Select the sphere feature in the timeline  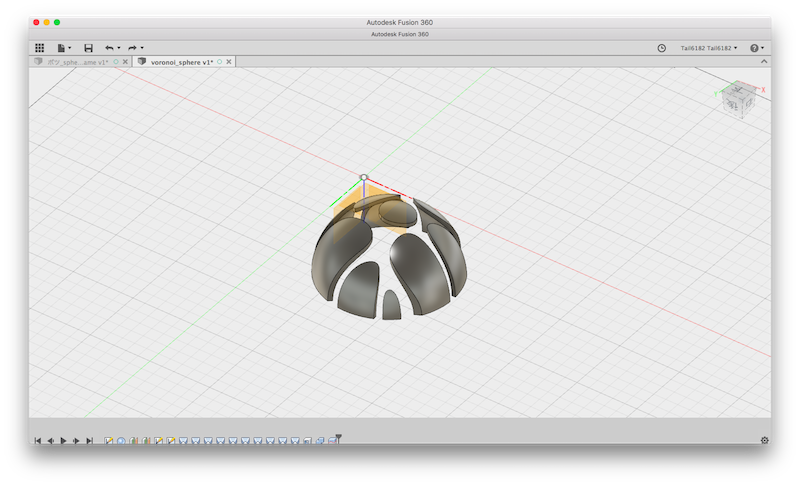coord(121,441)
